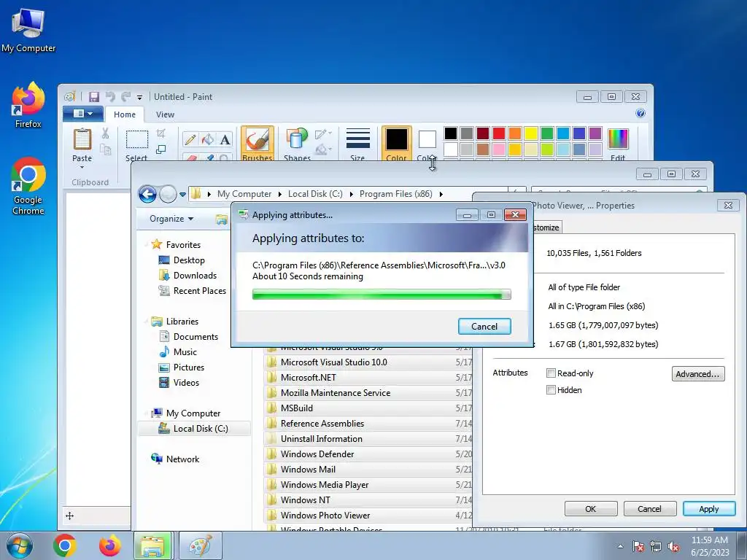Switch to the Home tab in Paint
This screenshot has width=747, height=560.
point(125,114)
